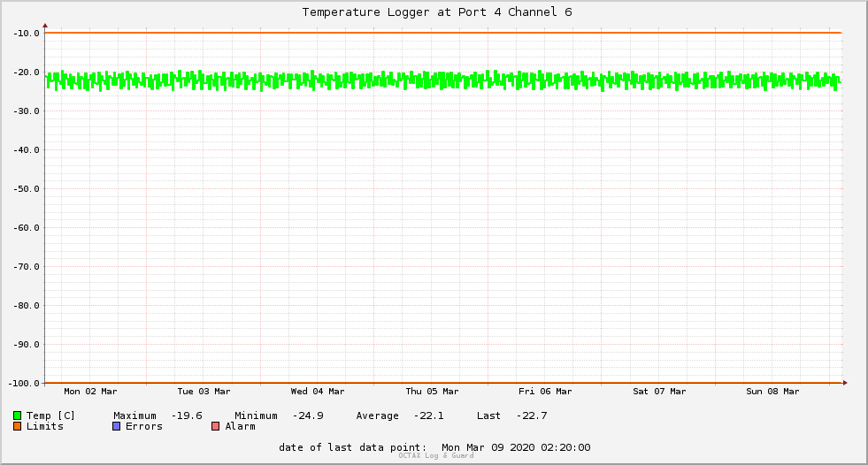Click the Minimum value -24.9
The image size is (868, 465).
pyautogui.click(x=308, y=415)
